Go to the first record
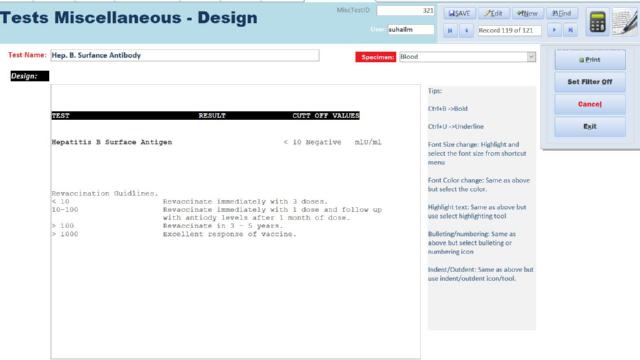Screen dimensions: 640x360 (x=450, y=30)
